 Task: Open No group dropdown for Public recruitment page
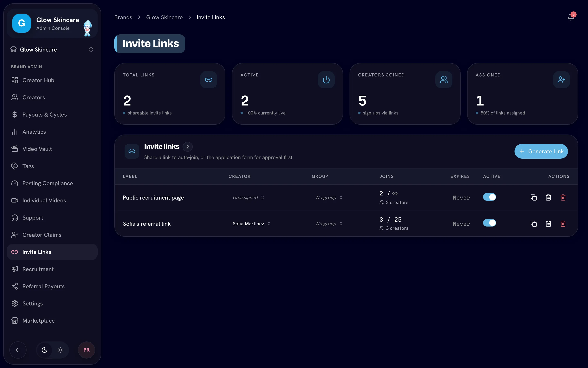[x=329, y=197]
